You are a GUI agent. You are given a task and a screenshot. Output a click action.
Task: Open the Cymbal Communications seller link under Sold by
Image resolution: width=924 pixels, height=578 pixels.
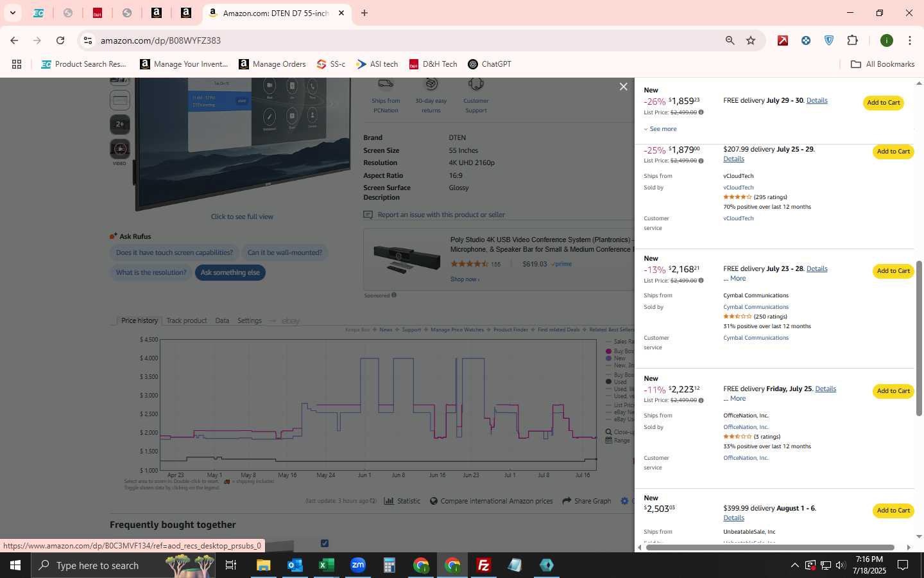coord(756,307)
